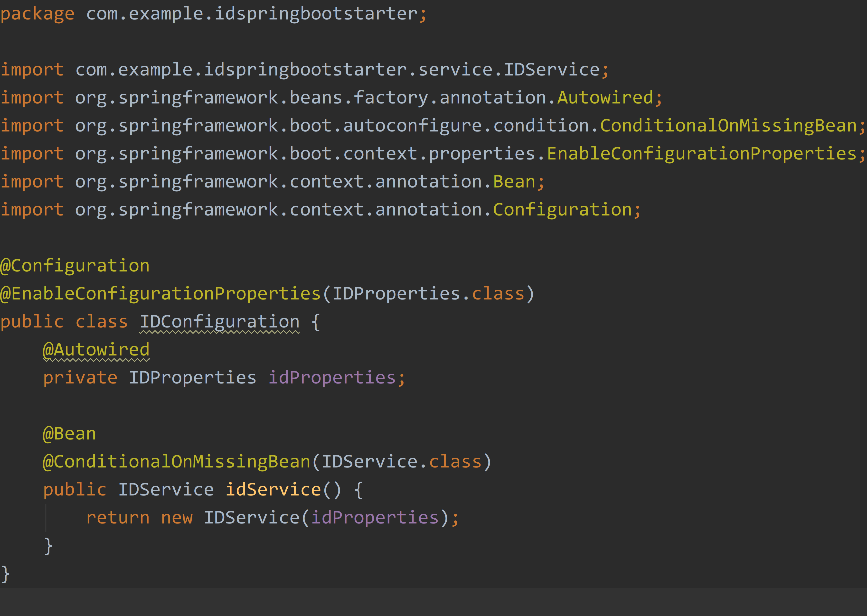This screenshot has width=867, height=616.
Task: Click the @Bean annotation
Action: point(69,434)
